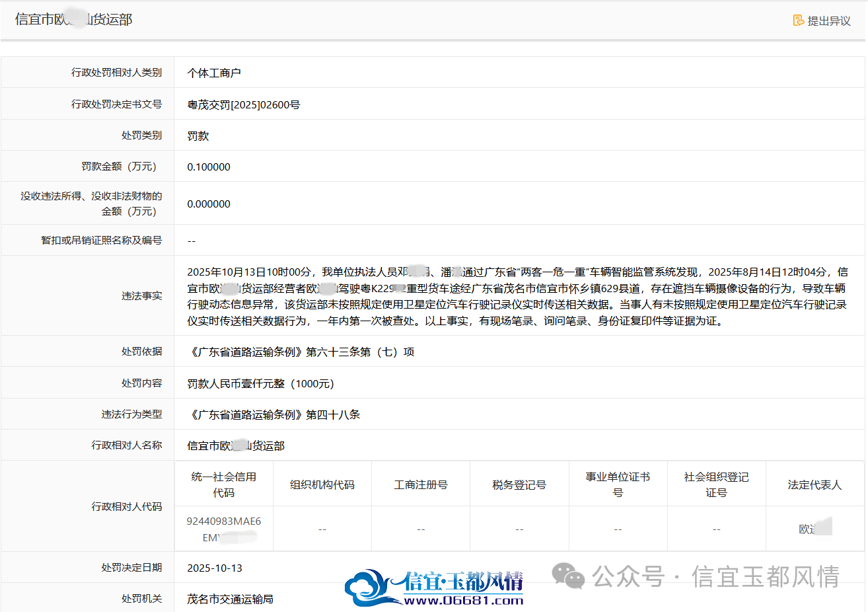The image size is (868, 612).
Task: Click the 处罚类别 row label
Action: (141, 135)
